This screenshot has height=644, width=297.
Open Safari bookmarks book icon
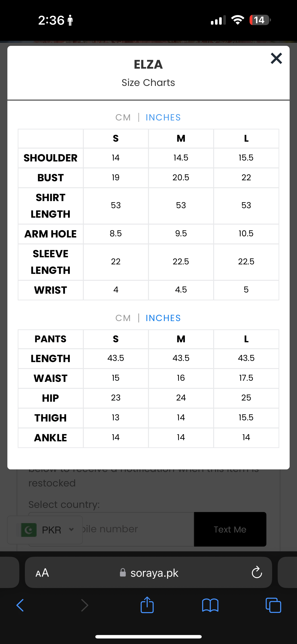tap(210, 605)
